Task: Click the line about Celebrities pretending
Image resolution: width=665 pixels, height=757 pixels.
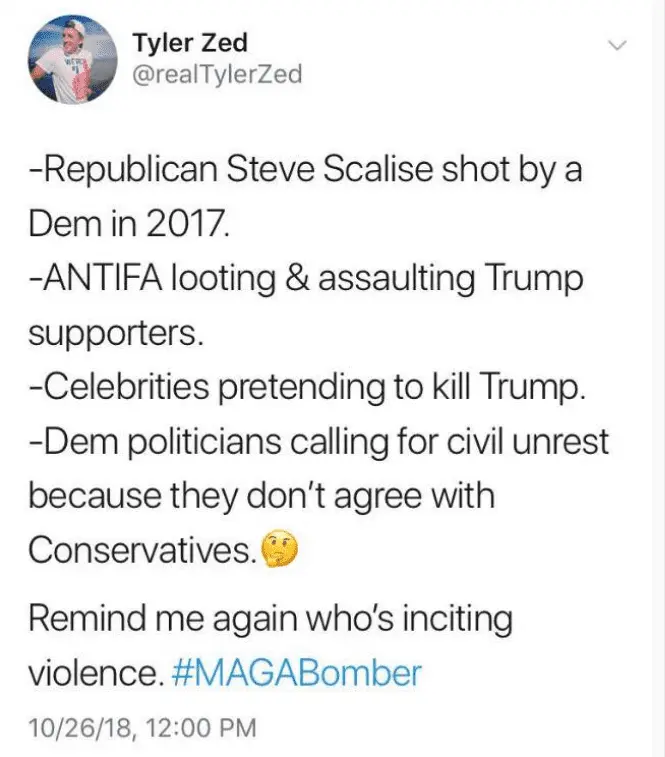Action: (305, 387)
